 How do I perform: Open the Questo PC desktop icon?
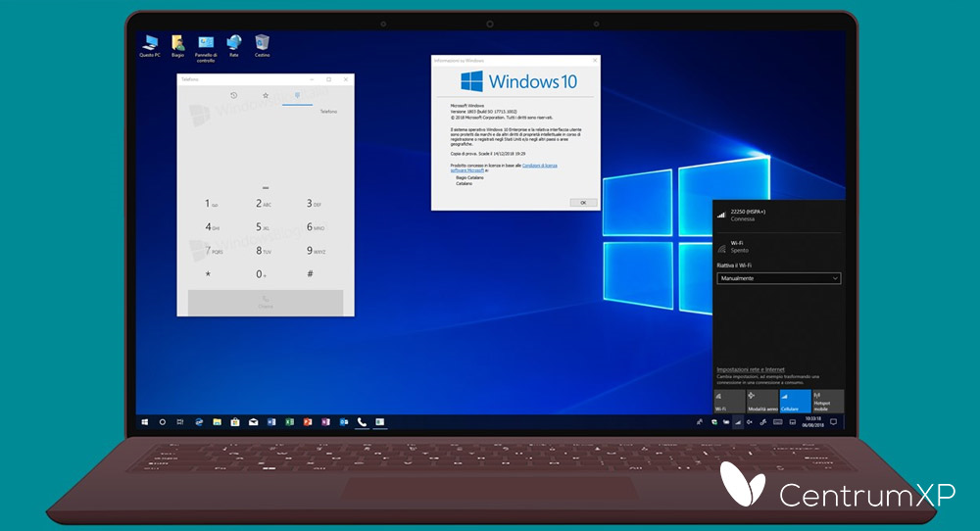[150, 46]
